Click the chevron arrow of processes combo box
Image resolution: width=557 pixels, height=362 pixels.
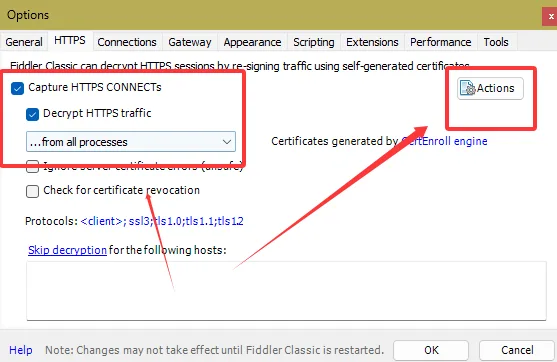(227, 142)
